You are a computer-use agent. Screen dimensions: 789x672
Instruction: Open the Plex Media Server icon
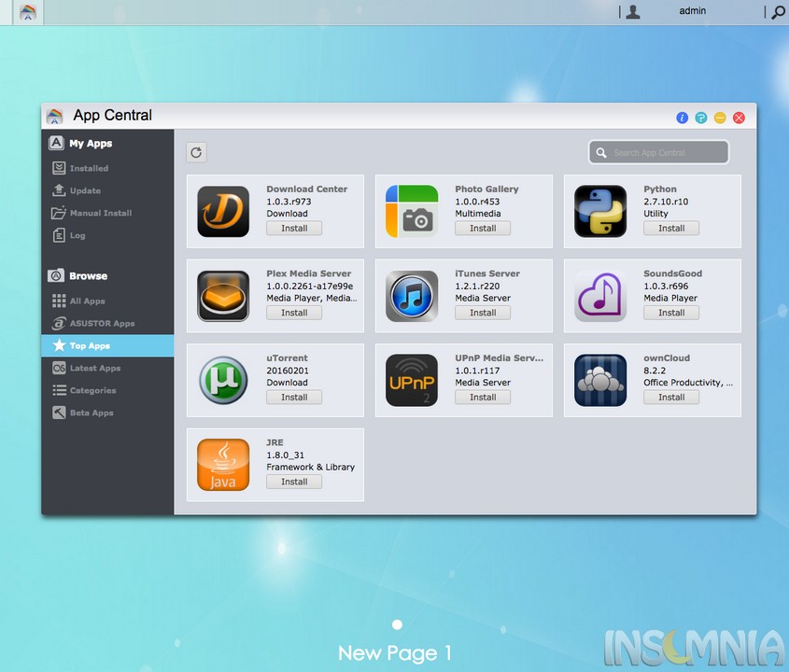pos(223,296)
